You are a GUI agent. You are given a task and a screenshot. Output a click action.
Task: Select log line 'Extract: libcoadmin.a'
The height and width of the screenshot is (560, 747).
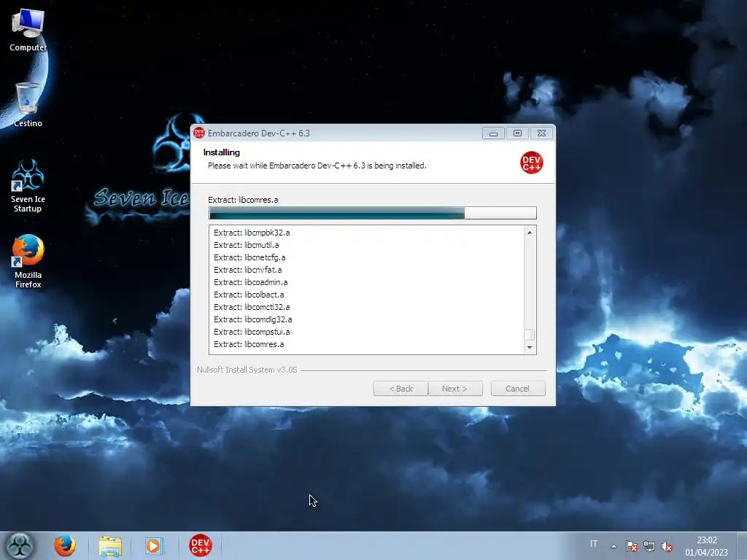point(251,282)
